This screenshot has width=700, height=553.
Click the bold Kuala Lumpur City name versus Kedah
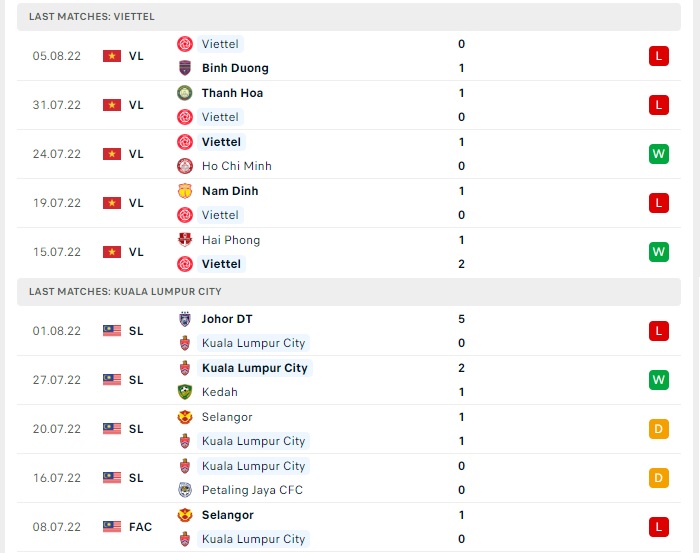click(x=255, y=368)
